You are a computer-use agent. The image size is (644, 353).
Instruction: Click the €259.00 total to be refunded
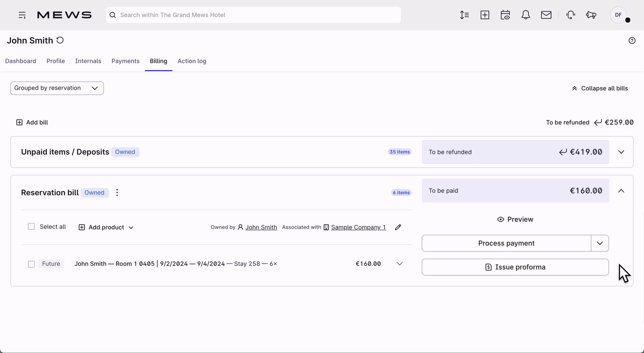[x=619, y=122]
